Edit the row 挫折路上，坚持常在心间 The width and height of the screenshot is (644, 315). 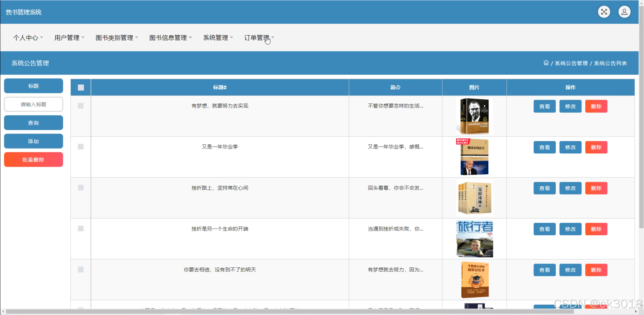click(x=570, y=188)
